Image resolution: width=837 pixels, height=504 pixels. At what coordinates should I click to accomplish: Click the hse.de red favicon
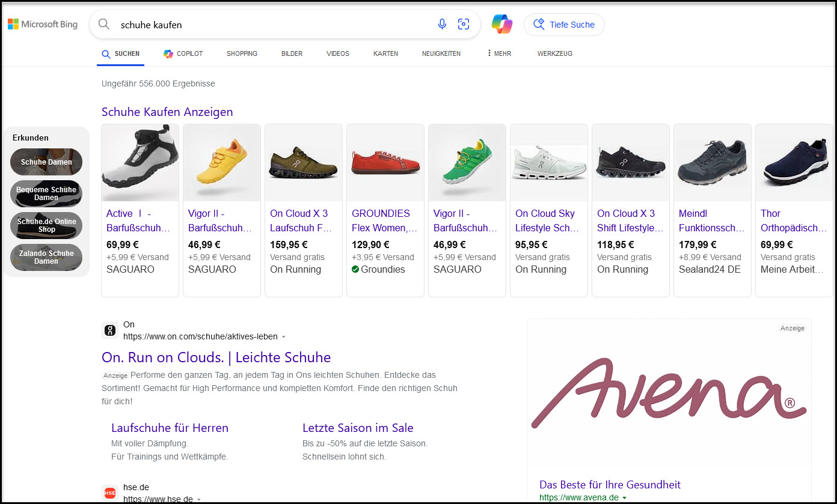(x=110, y=493)
